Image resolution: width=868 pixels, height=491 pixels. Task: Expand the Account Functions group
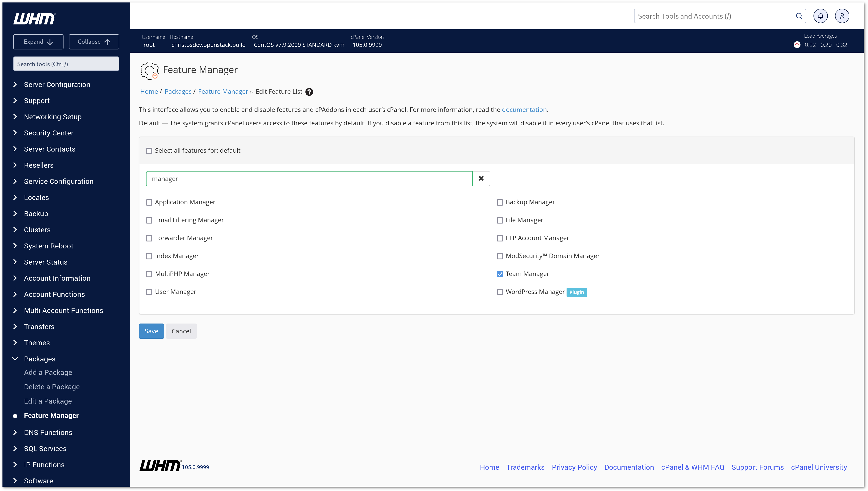(54, 294)
